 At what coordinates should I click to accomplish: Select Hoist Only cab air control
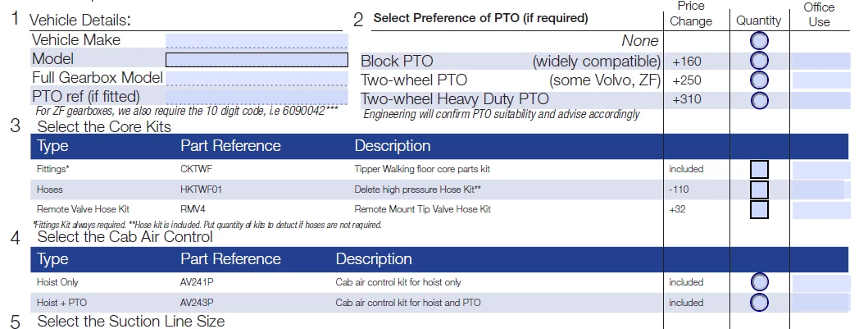(x=759, y=282)
